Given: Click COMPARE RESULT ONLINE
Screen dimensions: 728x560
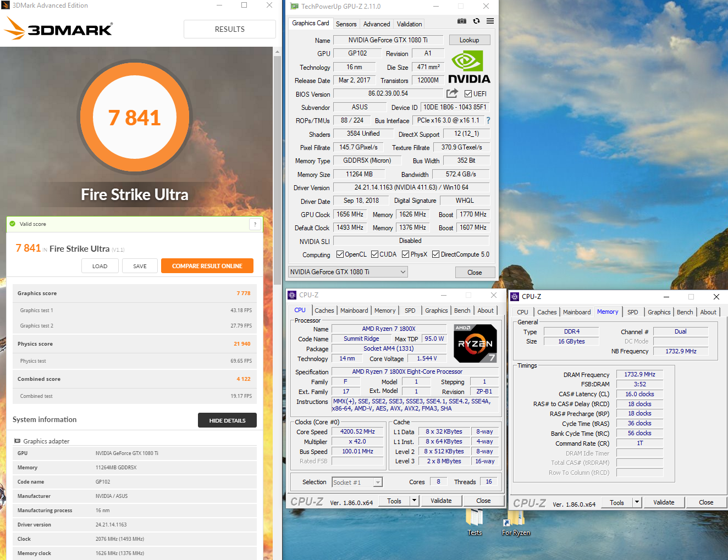Looking at the screenshot, I should (x=207, y=266).
